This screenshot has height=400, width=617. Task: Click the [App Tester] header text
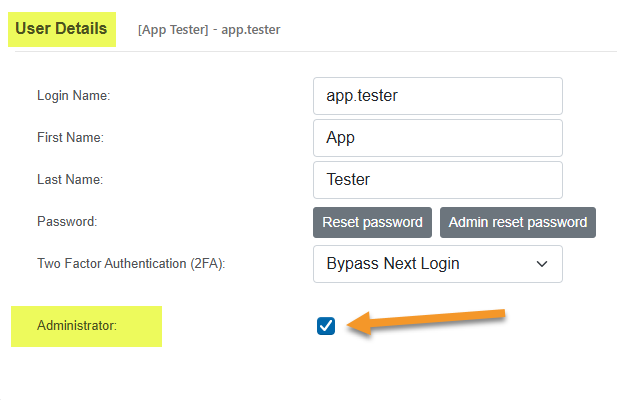tap(173, 30)
